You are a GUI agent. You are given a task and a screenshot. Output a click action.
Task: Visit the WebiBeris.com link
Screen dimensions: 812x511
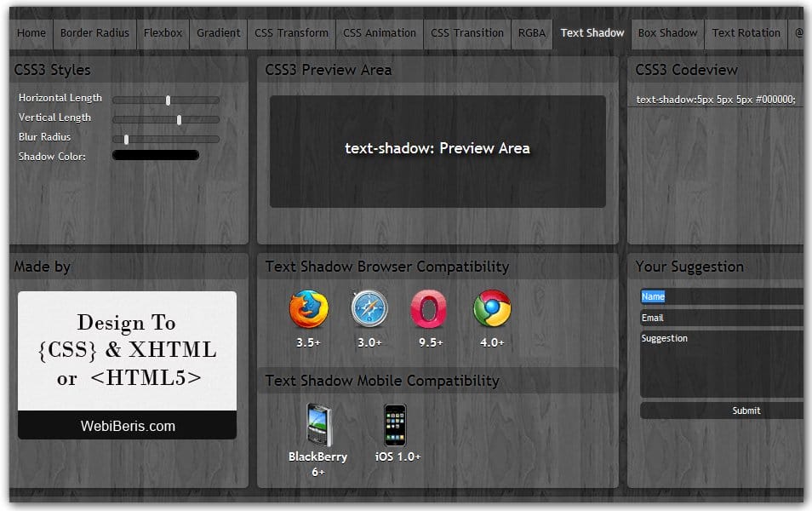pyautogui.click(x=126, y=425)
